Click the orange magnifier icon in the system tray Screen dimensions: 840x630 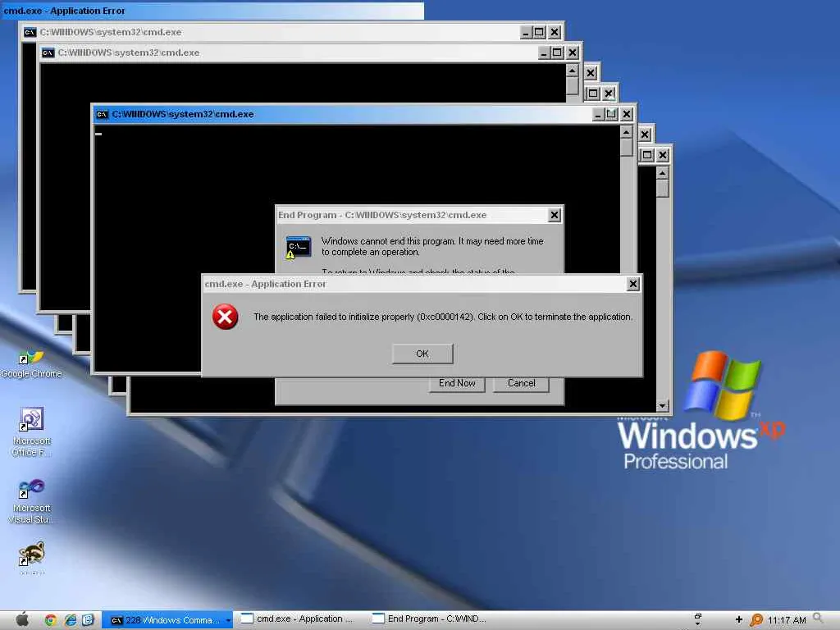pos(756,620)
